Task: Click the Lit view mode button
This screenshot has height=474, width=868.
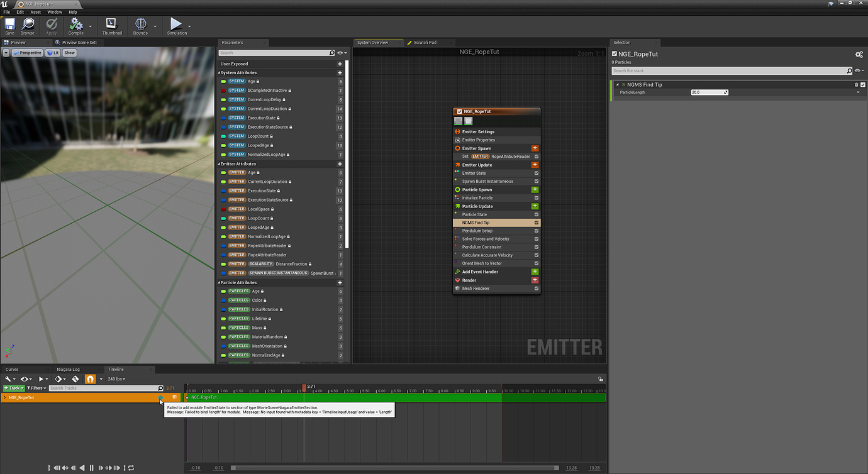Action: [53, 53]
